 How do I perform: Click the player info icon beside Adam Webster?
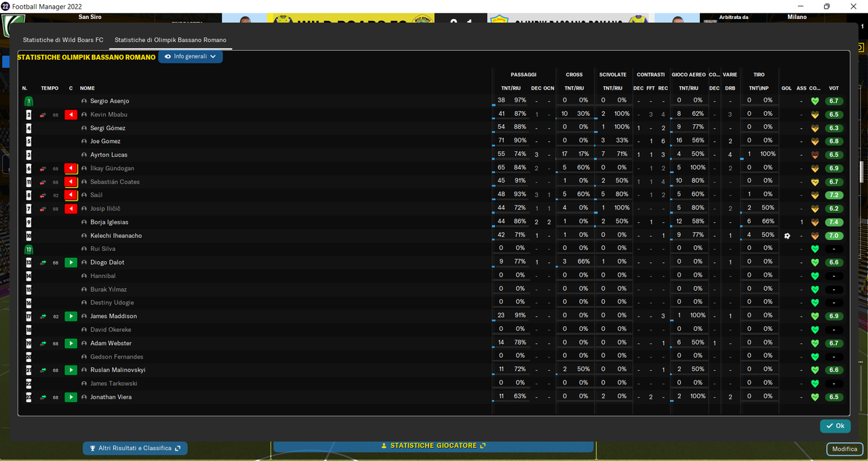pyautogui.click(x=84, y=344)
